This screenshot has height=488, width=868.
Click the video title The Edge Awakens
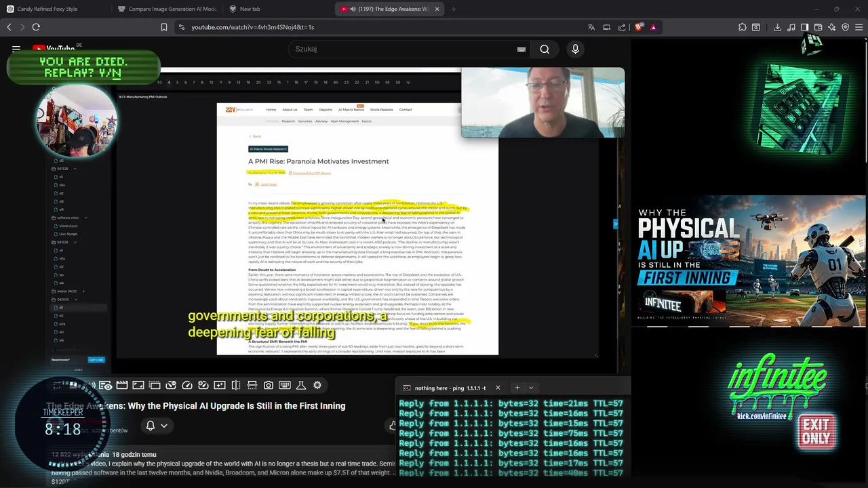click(196, 406)
